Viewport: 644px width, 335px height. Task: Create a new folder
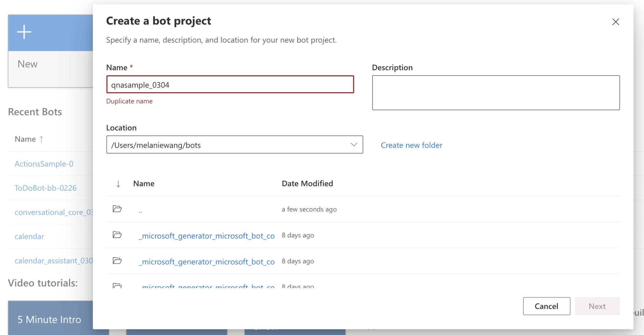pyautogui.click(x=411, y=145)
